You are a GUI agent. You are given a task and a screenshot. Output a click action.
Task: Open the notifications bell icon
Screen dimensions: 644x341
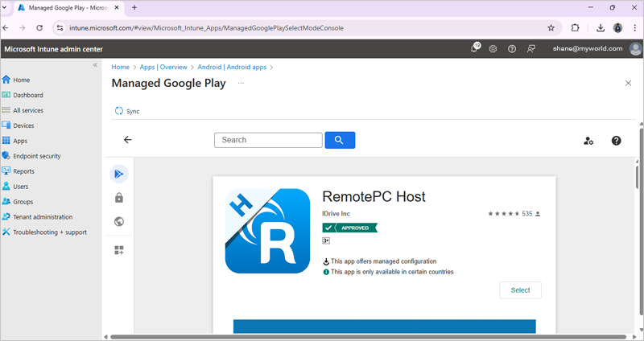[x=475, y=48]
